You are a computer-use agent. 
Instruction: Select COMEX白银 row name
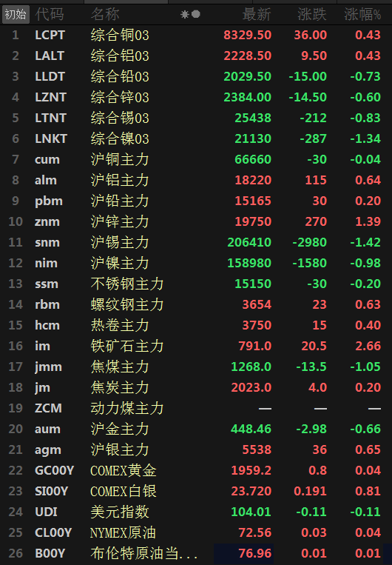click(124, 491)
